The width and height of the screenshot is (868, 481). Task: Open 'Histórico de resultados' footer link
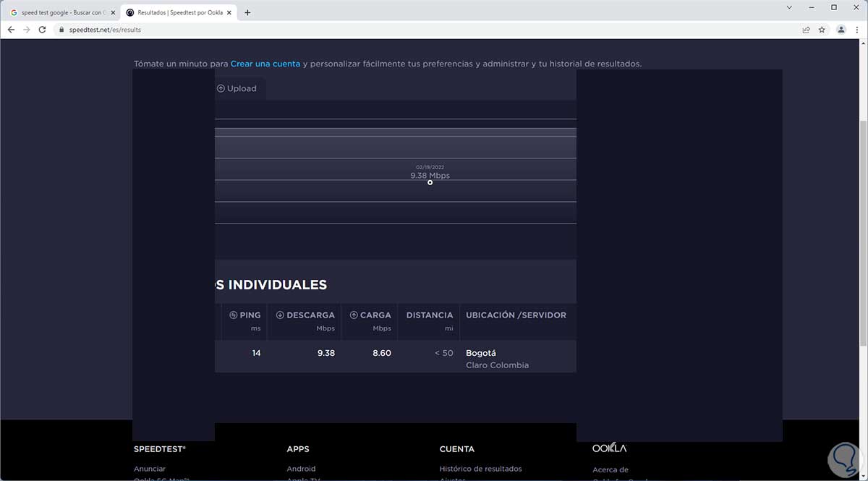tap(480, 469)
